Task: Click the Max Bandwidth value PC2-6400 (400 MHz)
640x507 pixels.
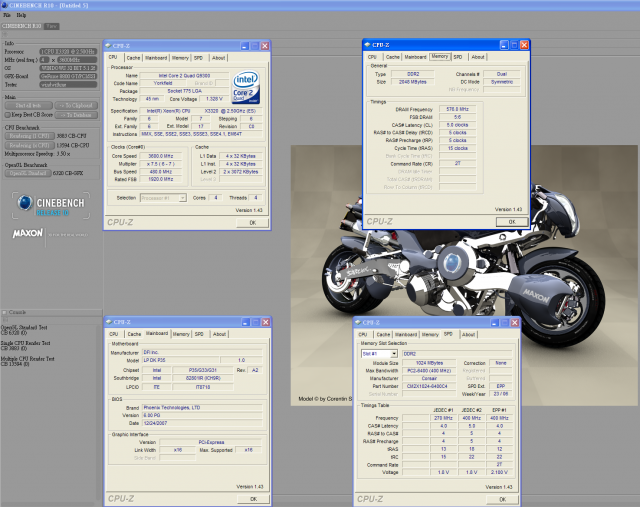Action: click(429, 371)
